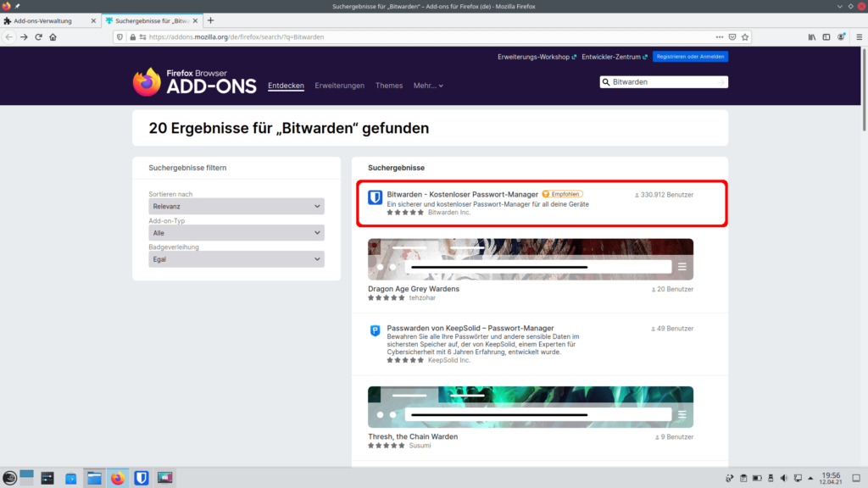Open the Entwickler-Zentrum link
Image resolution: width=868 pixels, height=488 pixels.
[x=614, y=57]
